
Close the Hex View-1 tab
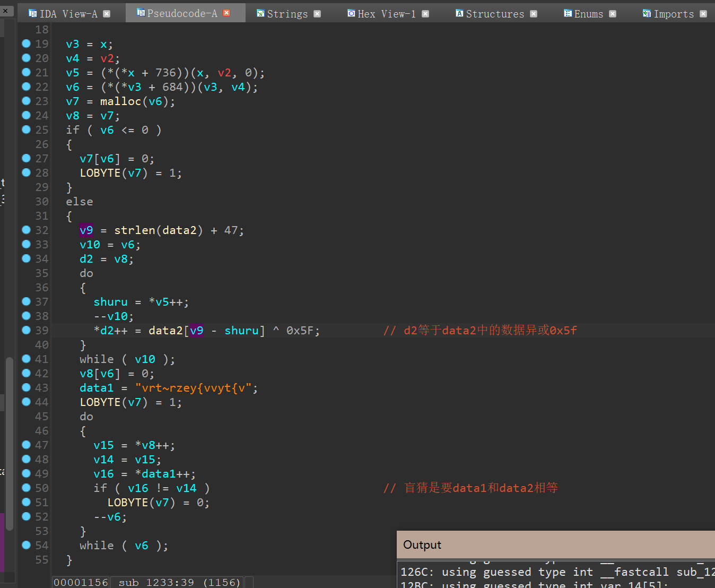tap(425, 14)
